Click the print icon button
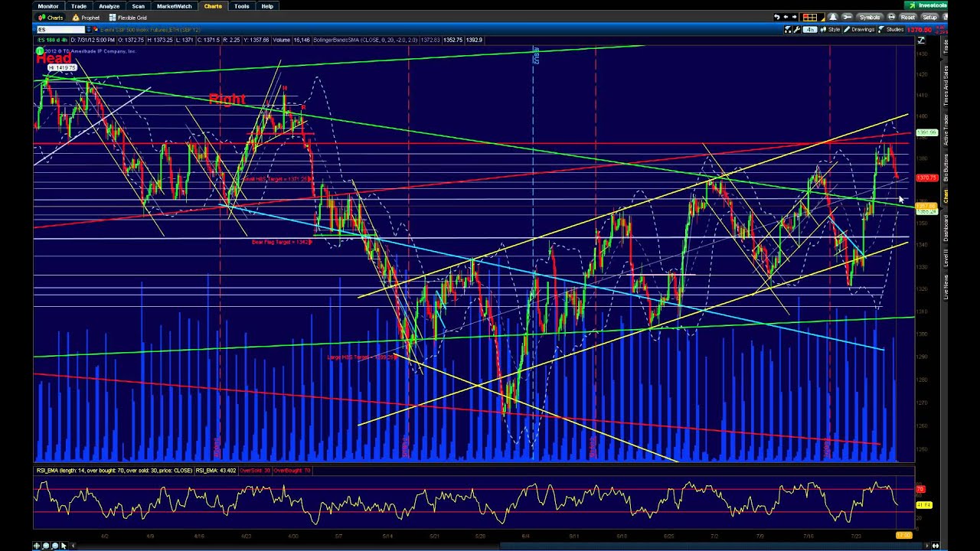980x551 pixels. coord(891,17)
